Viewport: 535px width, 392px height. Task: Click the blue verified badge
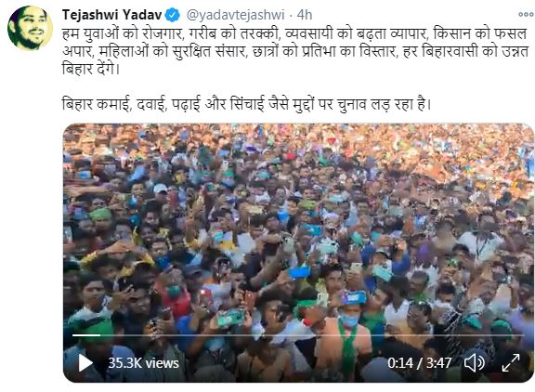173,15
